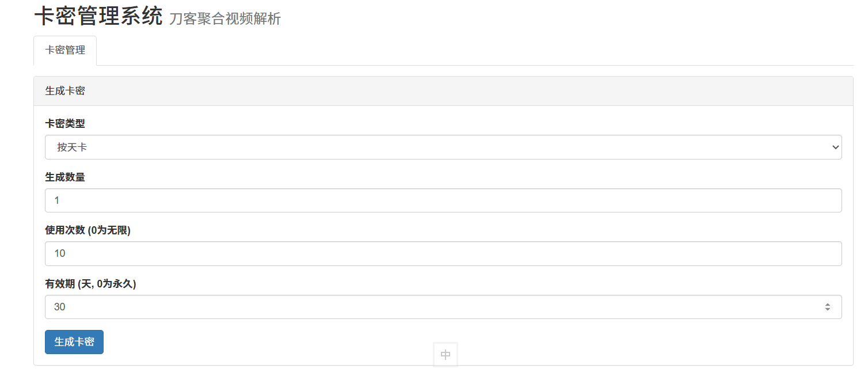Image resolution: width=868 pixels, height=376 pixels.
Task: Select the 按天卡 text in type selector
Action: tap(72, 147)
